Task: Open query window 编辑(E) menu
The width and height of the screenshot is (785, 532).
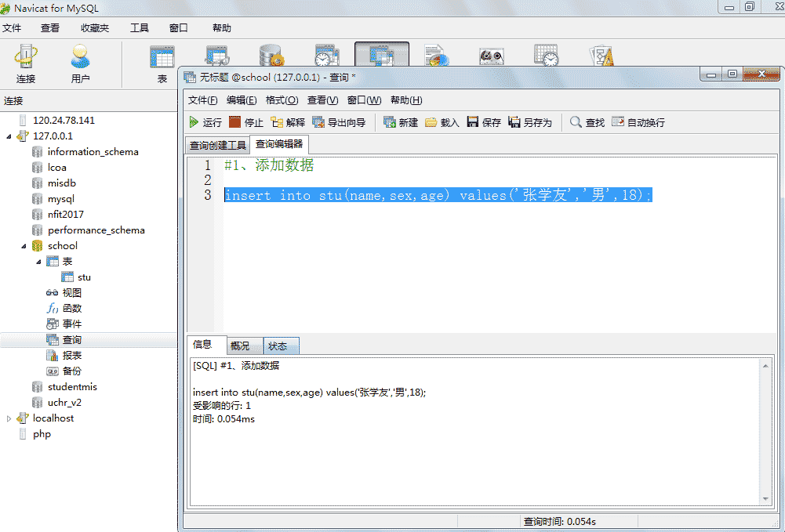Action: click(242, 100)
